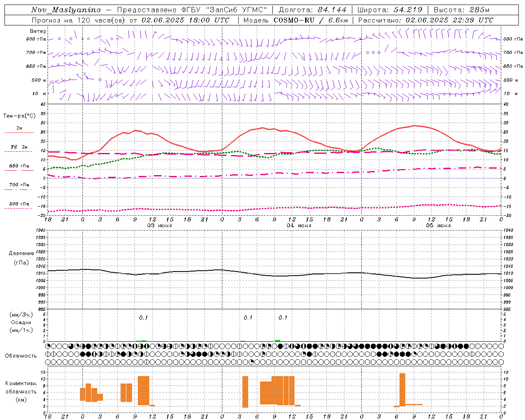Image resolution: width=525 pixels, height=420 pixels.
Task: Click the Ветер wind panel label
Action: click(x=38, y=31)
